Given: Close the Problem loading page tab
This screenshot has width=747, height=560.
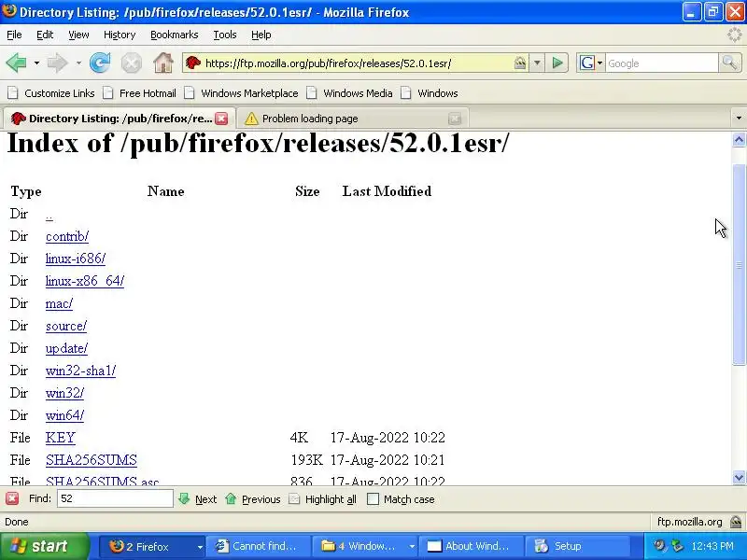Looking at the screenshot, I should 455,119.
